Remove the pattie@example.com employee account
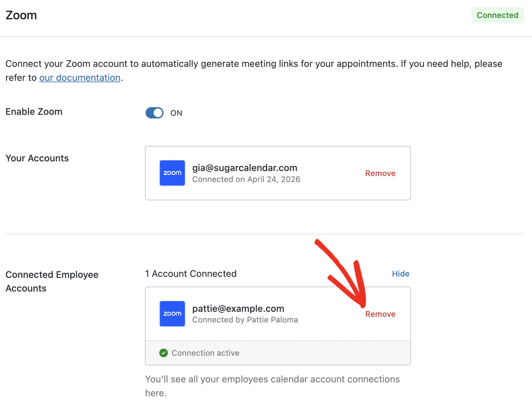This screenshot has width=532, height=406. click(380, 314)
